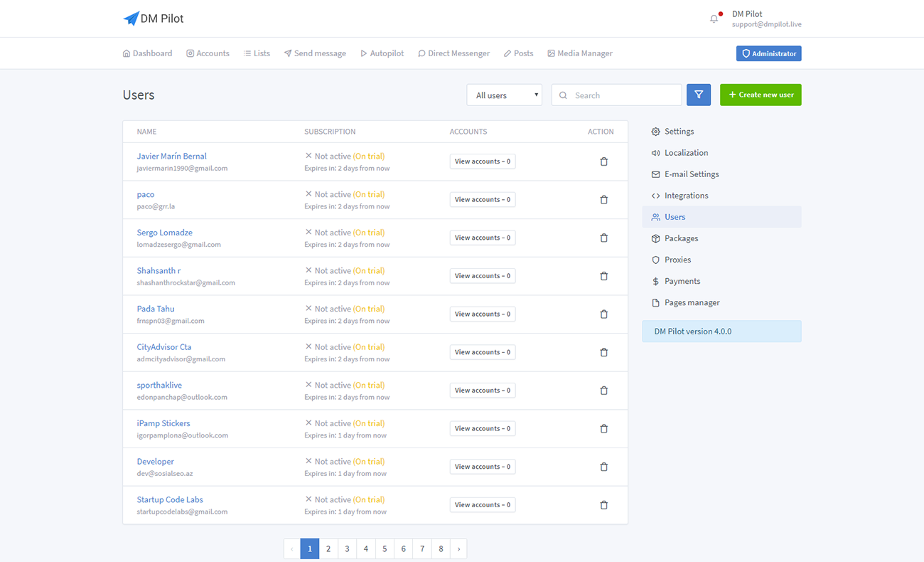The height and width of the screenshot is (562, 924).
Task: Select Users in the sidebar menu
Action: pos(721,217)
